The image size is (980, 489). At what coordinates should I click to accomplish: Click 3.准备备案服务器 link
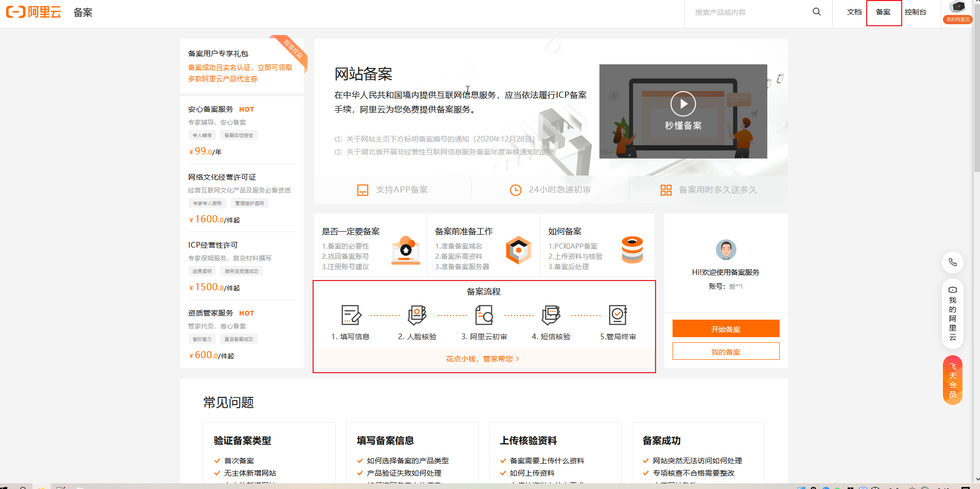(x=462, y=267)
